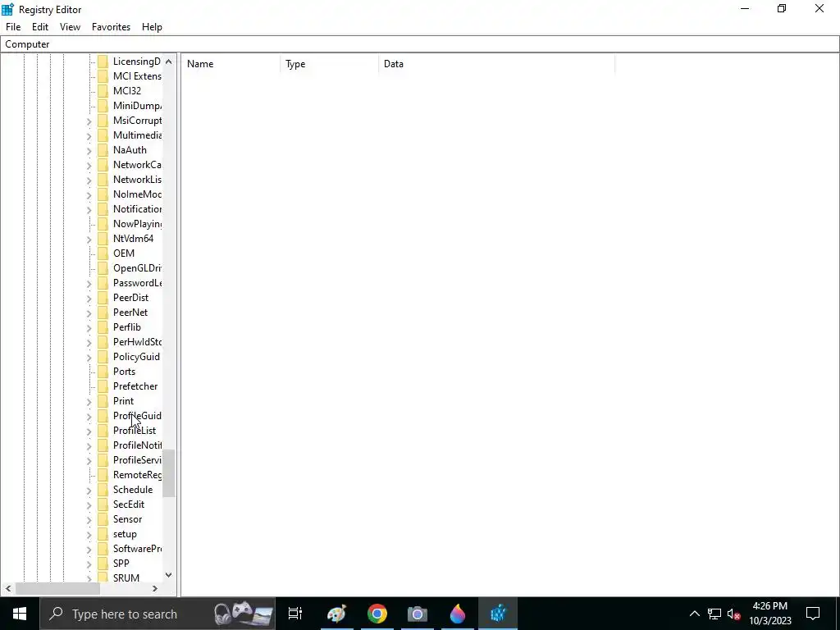840x630 pixels.
Task: Expand the Multimedia key
Action: click(x=89, y=136)
